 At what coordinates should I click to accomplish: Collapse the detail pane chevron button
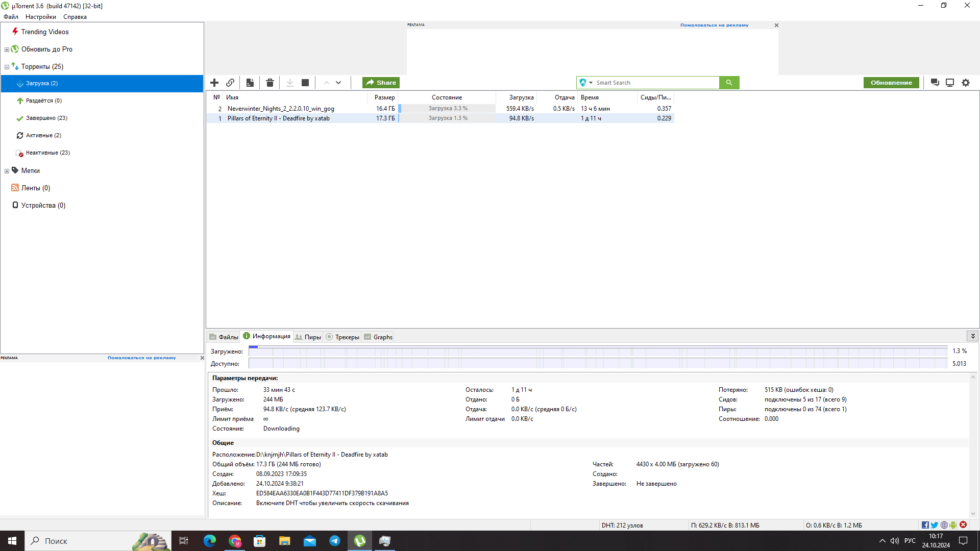tap(973, 336)
